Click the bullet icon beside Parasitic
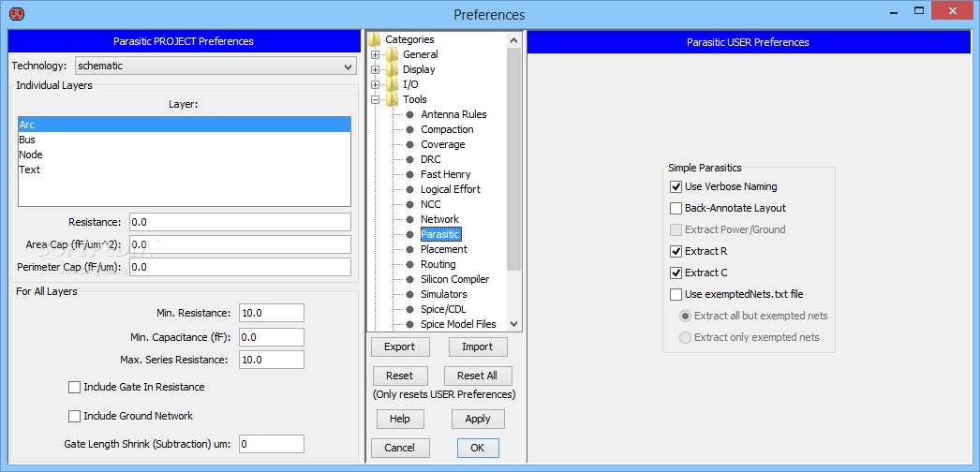980x472 pixels. 410,234
